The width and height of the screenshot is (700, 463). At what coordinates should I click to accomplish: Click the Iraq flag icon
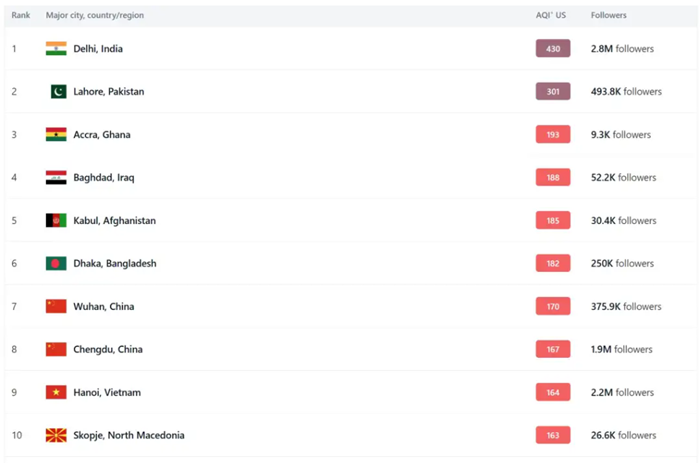(56, 178)
